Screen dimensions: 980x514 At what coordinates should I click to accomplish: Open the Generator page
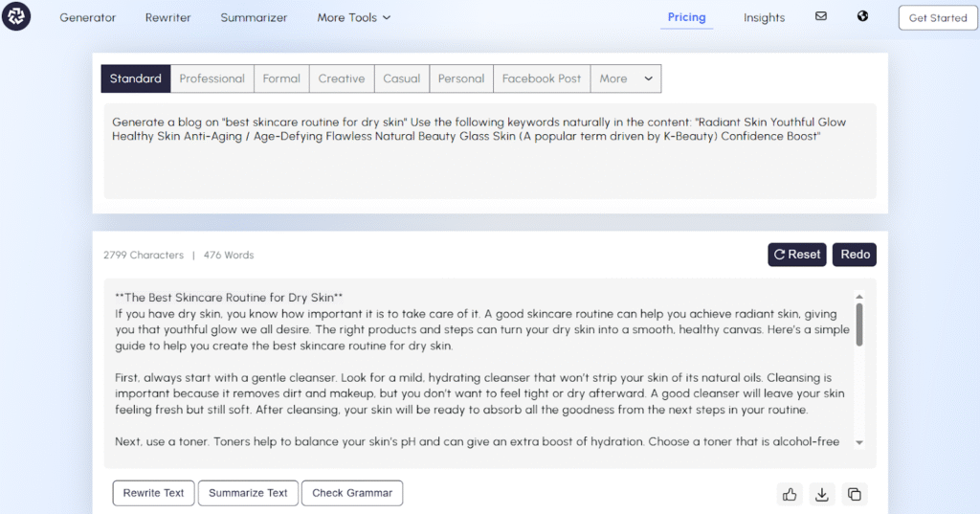[88, 17]
